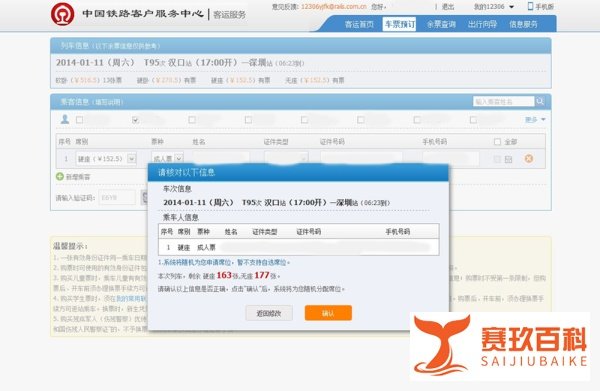Click the passenger person icon
This screenshot has height=391, width=600.
point(65,119)
